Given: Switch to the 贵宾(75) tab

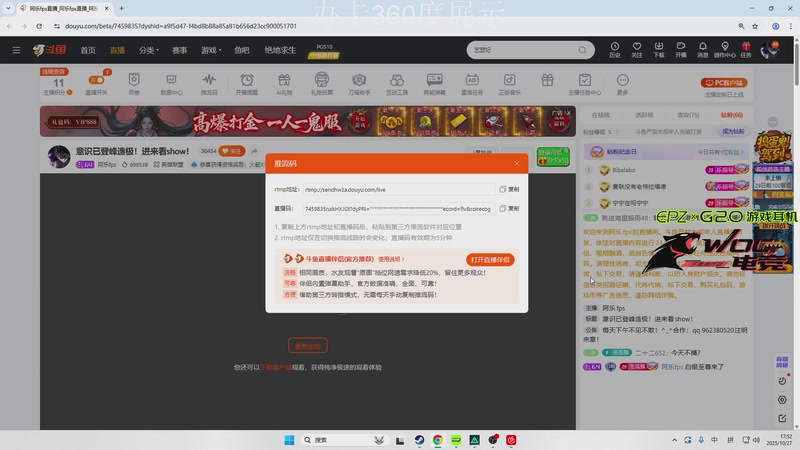Looking at the screenshot, I should pos(688,115).
